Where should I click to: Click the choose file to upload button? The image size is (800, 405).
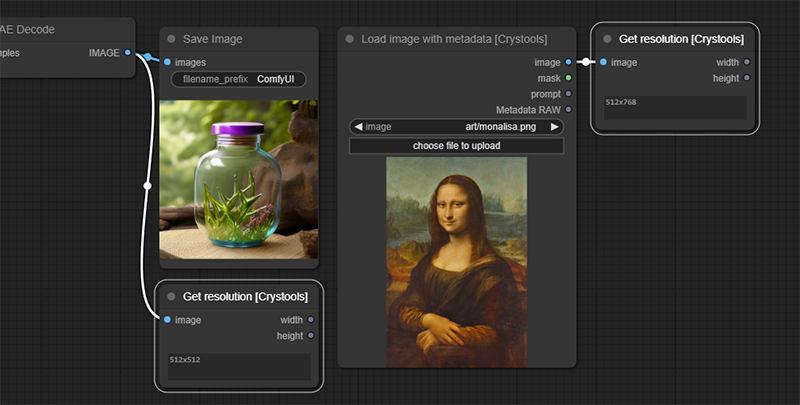click(x=456, y=146)
